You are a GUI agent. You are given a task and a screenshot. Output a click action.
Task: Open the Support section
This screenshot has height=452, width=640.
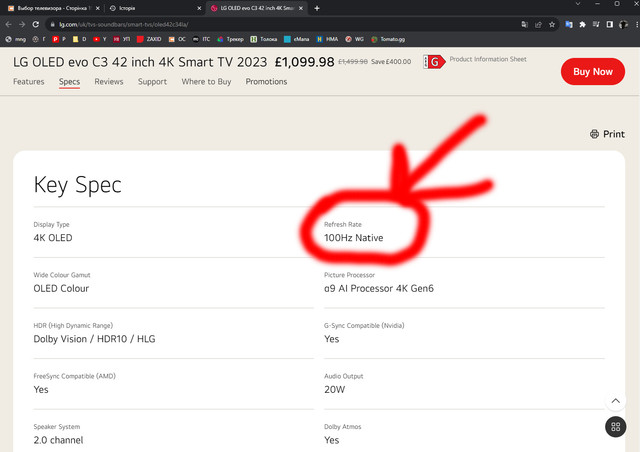[x=152, y=82]
